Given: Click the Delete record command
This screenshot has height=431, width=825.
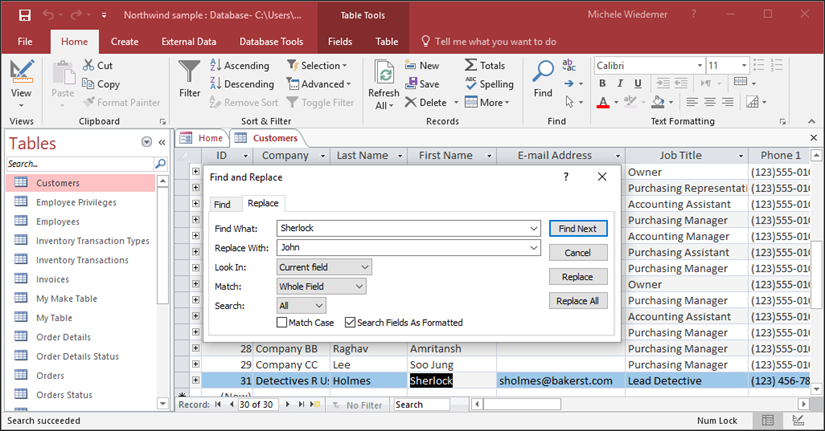Looking at the screenshot, I should (426, 102).
